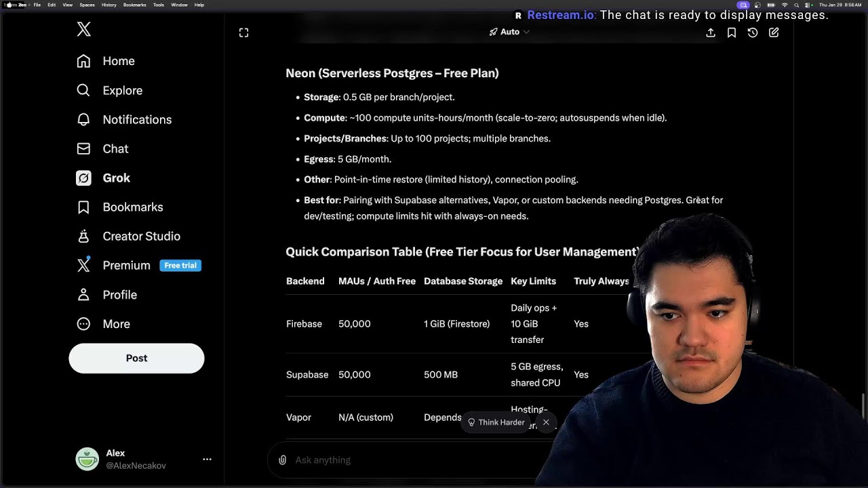Click Alex's avatar at the bottom left

(x=87, y=459)
